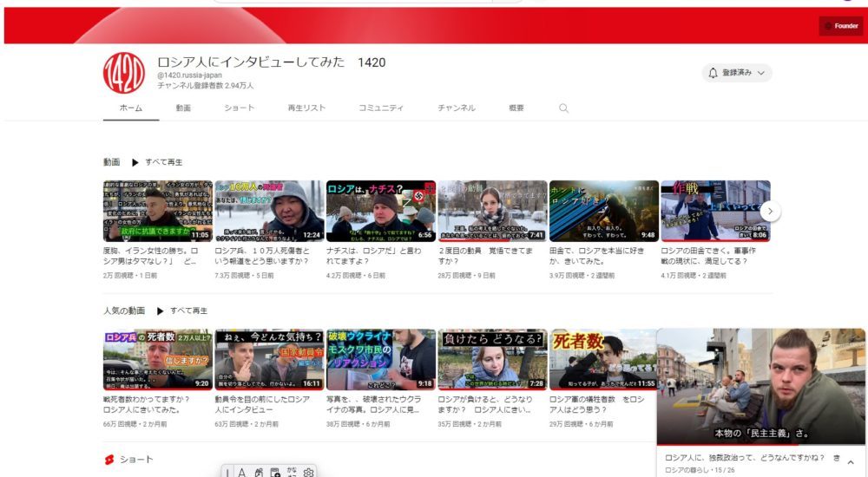
Task: Click title 写真を、、破壊されたウクラ
Action: click(x=373, y=404)
